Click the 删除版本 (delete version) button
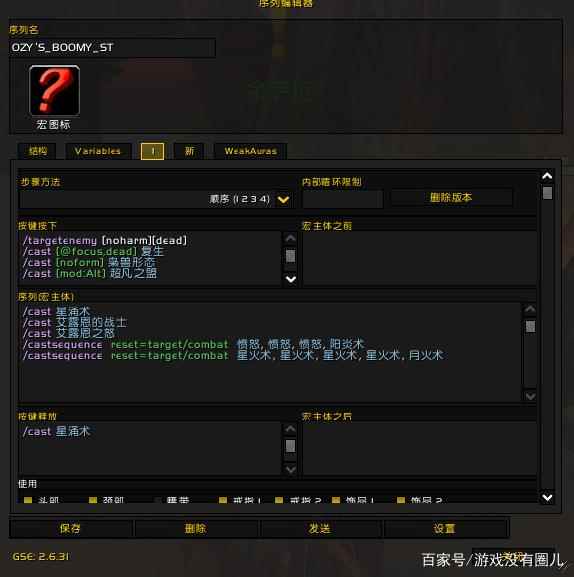This screenshot has width=574, height=577. coord(451,198)
